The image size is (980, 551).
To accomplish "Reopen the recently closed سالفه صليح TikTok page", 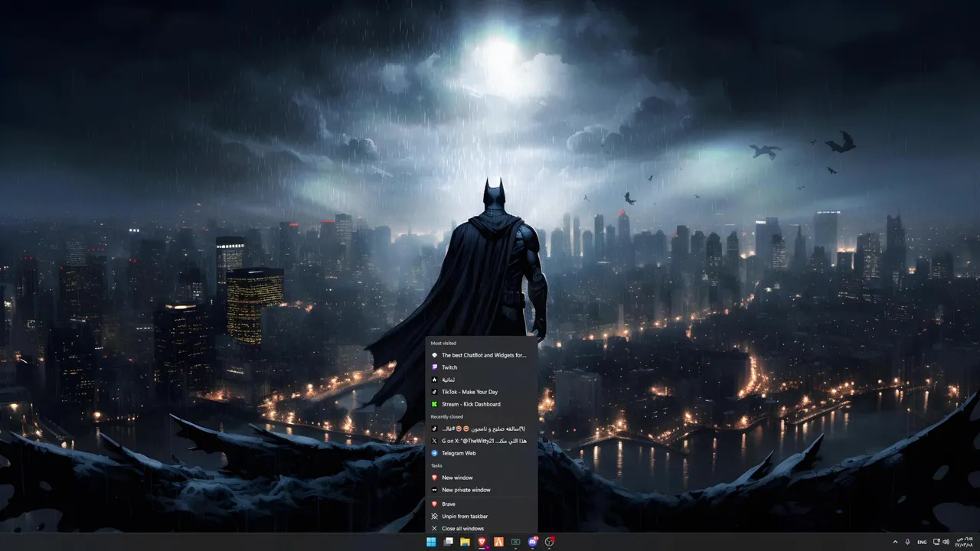I will (x=482, y=429).
